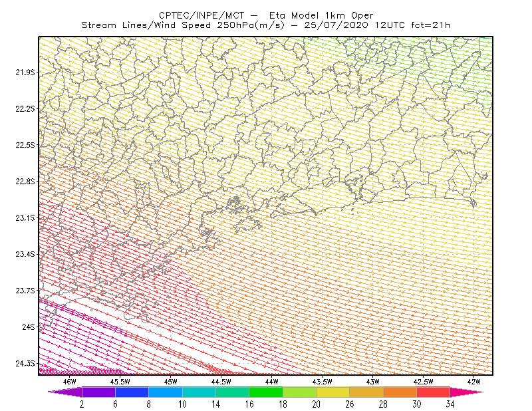Select the light blue 8-10 legend segment
The image size is (532, 411).
click(166, 392)
